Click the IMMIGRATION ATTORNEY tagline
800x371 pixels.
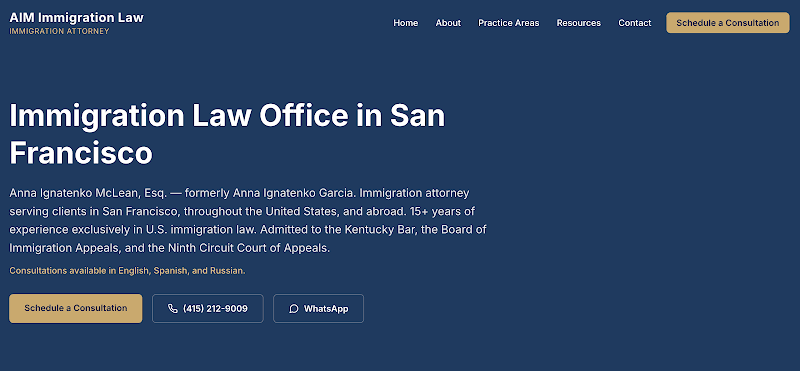(x=59, y=31)
